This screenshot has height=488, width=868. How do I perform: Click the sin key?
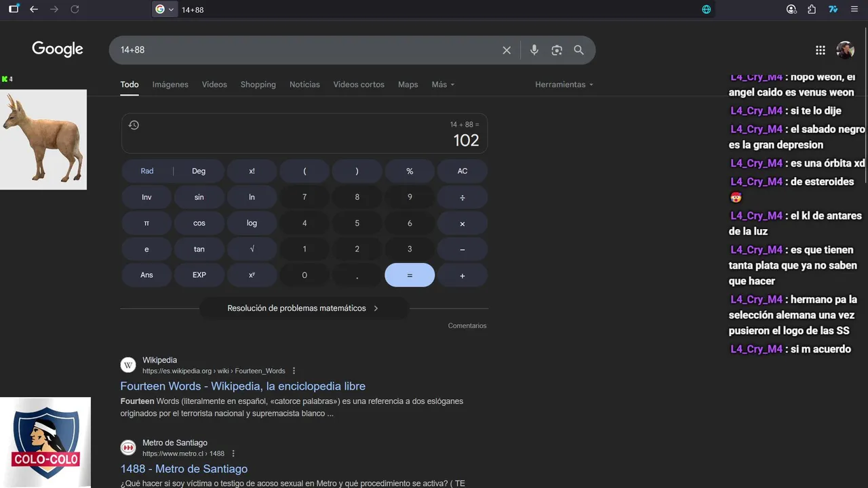199,197
